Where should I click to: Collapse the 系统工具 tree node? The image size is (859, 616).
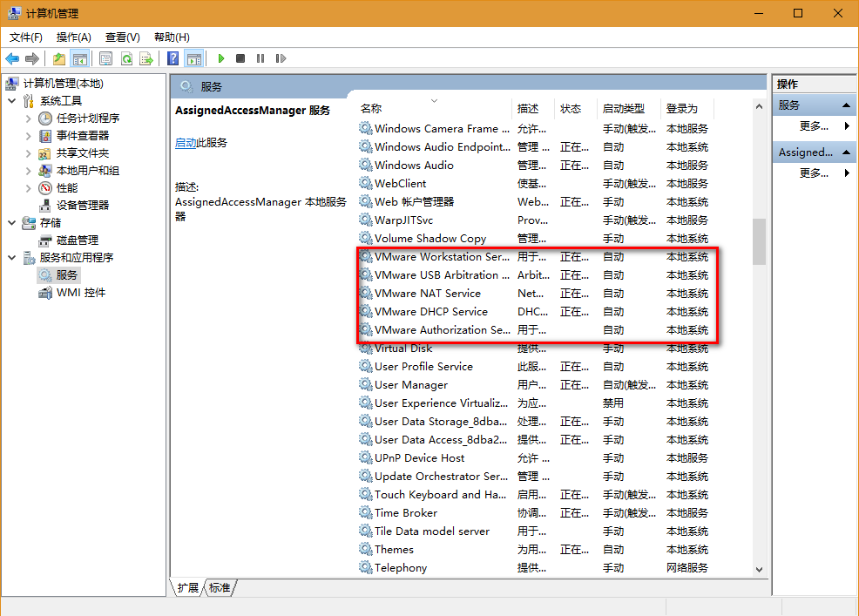click(x=12, y=101)
